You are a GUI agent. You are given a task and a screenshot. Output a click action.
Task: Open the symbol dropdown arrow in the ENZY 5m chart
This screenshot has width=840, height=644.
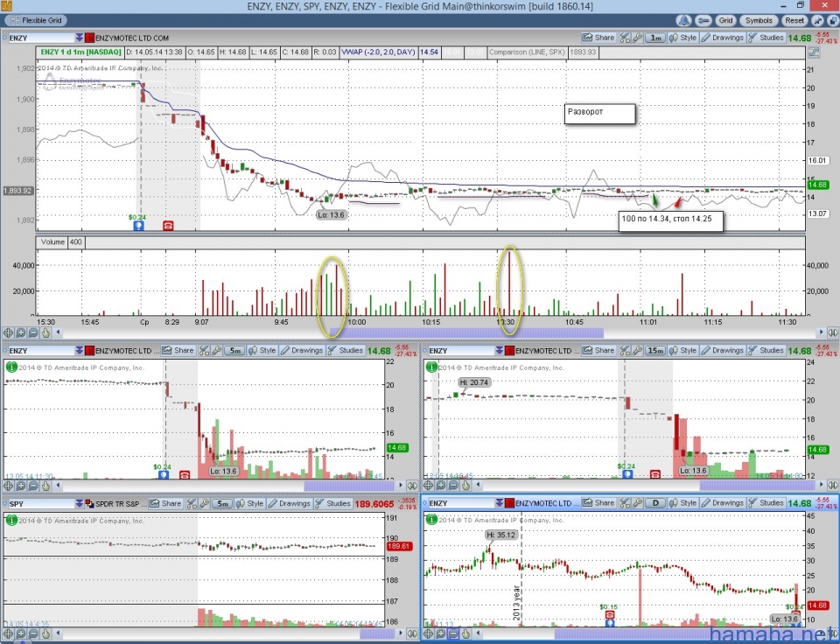(x=80, y=350)
